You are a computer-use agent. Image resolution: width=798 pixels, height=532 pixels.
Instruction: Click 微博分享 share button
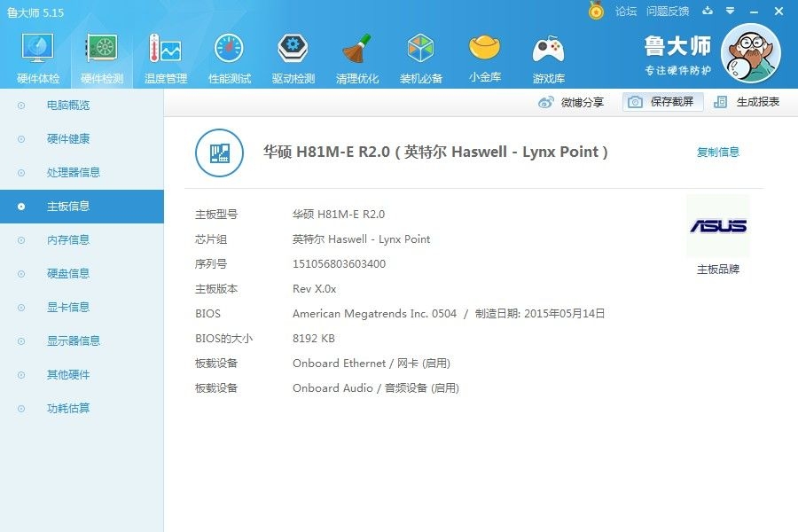571,102
